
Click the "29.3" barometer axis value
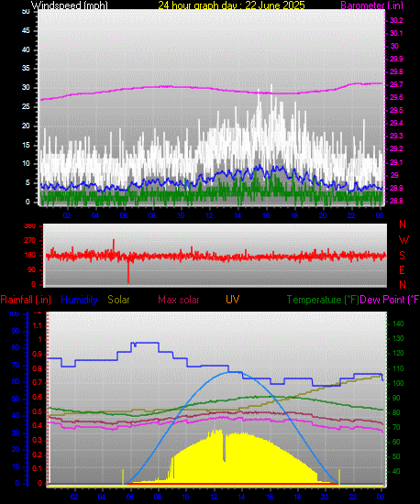pyautogui.click(x=396, y=136)
